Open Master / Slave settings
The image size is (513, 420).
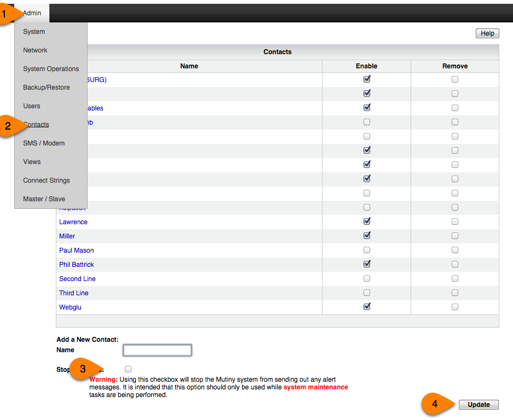pyautogui.click(x=44, y=199)
